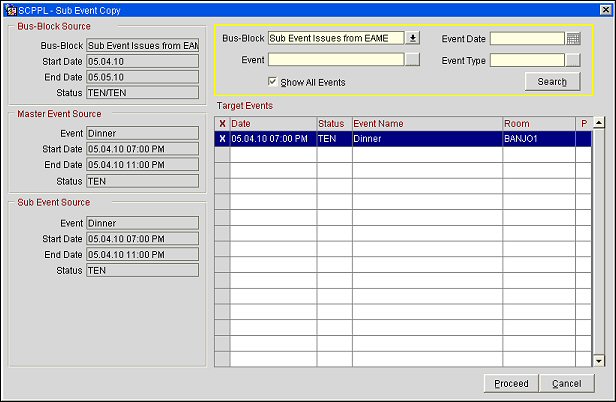Focus the Event Date input field
Screen dimensions: 616x402
526,38
